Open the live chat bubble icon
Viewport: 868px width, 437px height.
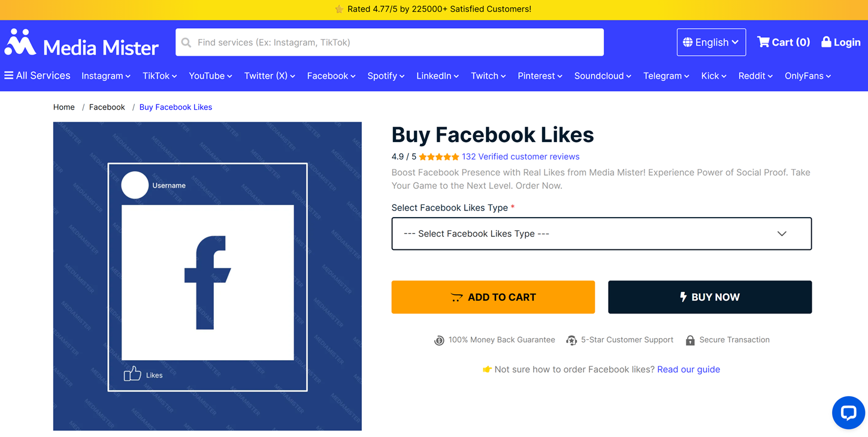[x=848, y=413]
